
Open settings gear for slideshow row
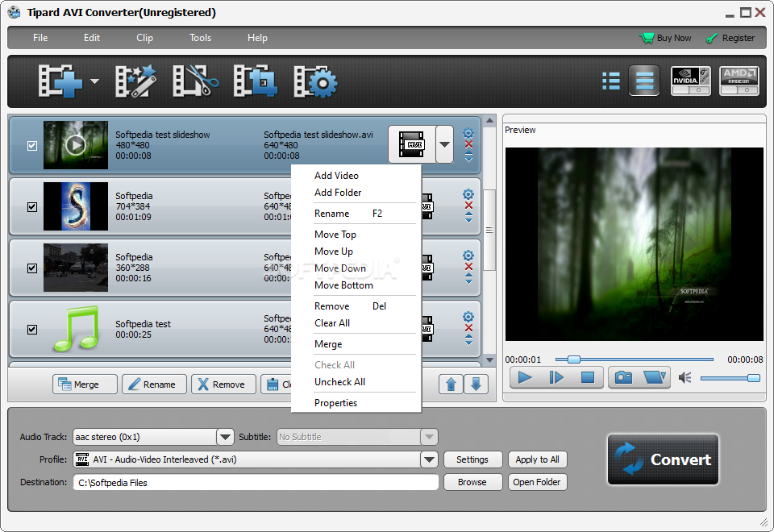(468, 133)
